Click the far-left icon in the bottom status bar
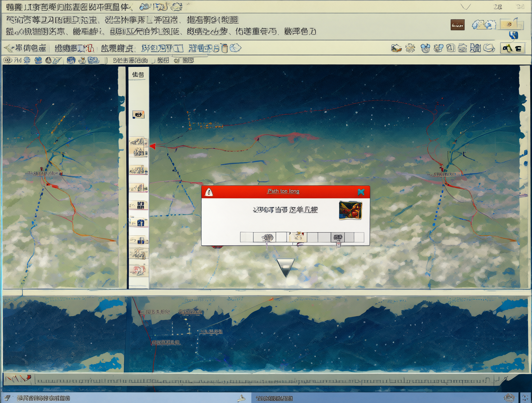Viewport: 532px width, 403px height. [x=7, y=398]
